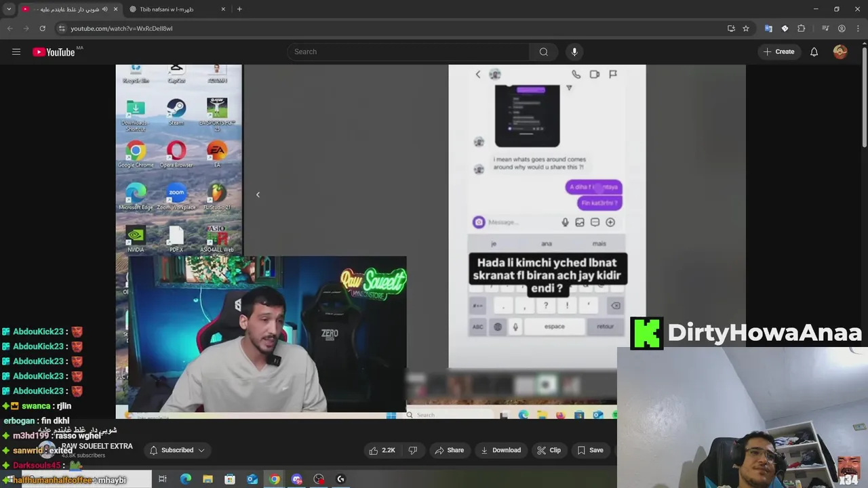Focus the YouTube search field
The width and height of the screenshot is (868, 488).
409,52
